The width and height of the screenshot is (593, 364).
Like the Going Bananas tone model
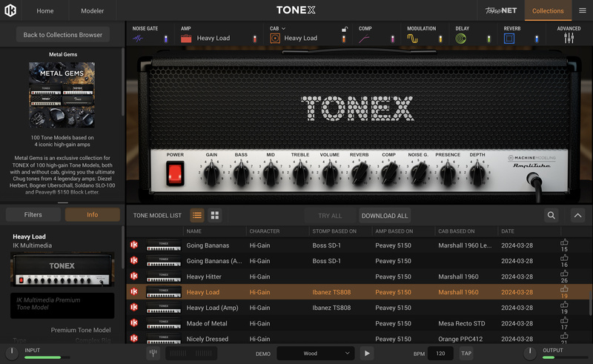click(564, 242)
